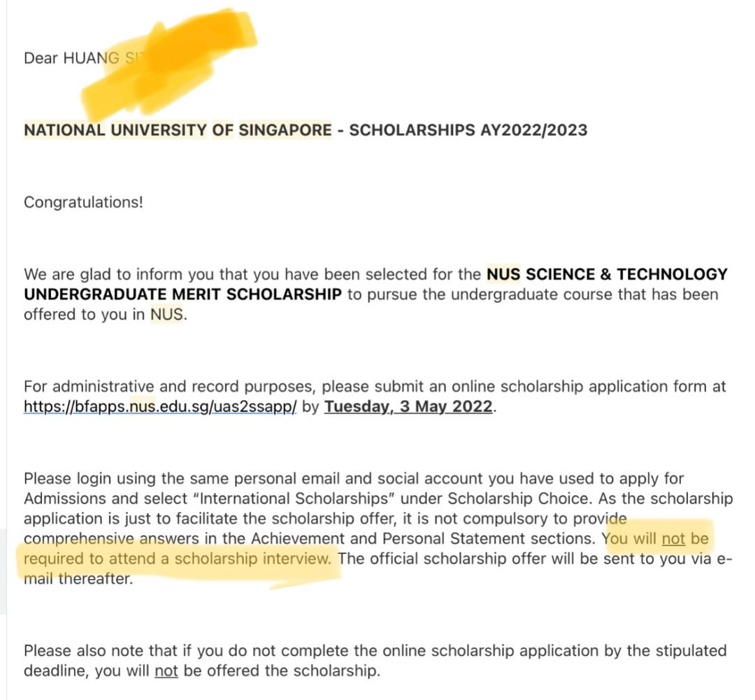Click the bold "NUS SCIENCE & TECHNOLOGY" text
This screenshot has height=700, width=755.
tap(607, 274)
